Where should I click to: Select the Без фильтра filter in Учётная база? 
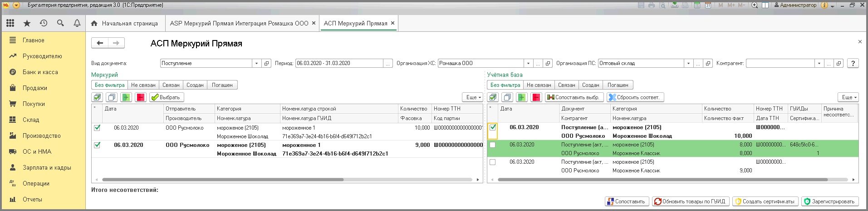tap(505, 85)
